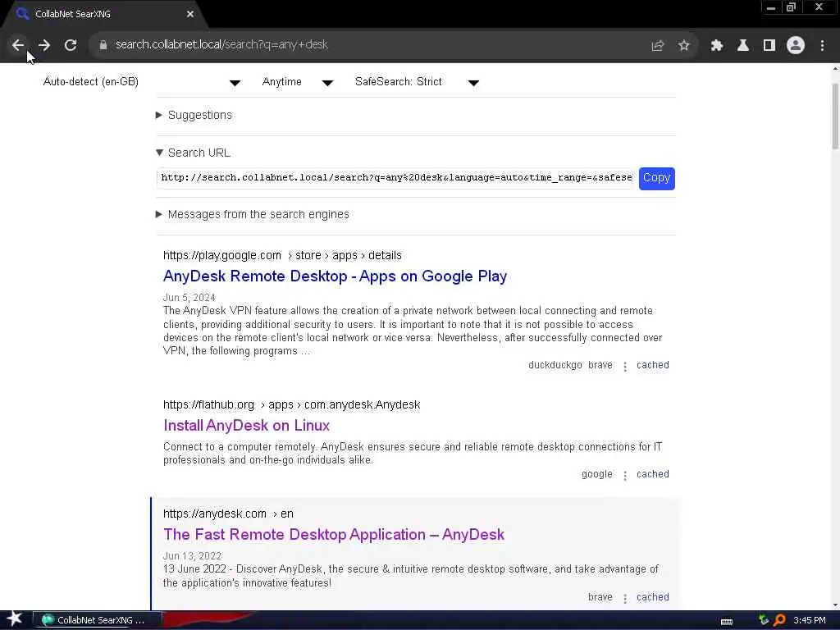Go back with the browser back arrow
Image resolution: width=840 pixels, height=630 pixels.
tap(18, 45)
